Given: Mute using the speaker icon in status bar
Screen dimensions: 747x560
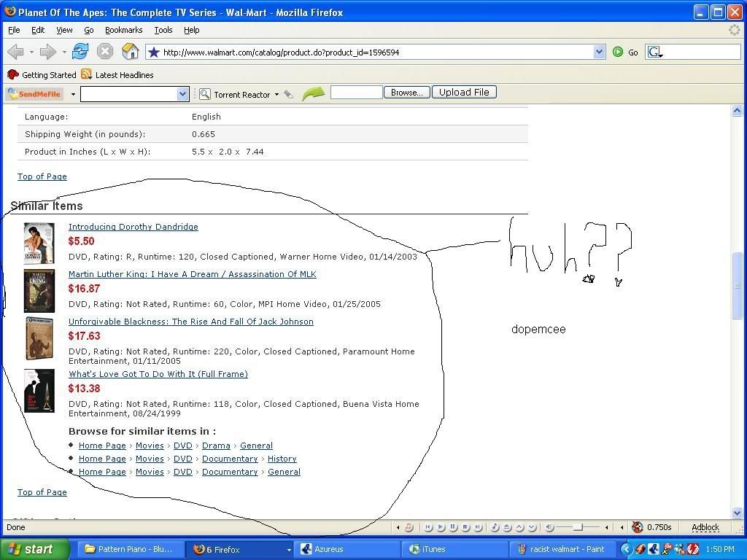Looking at the screenshot, I should (549, 527).
